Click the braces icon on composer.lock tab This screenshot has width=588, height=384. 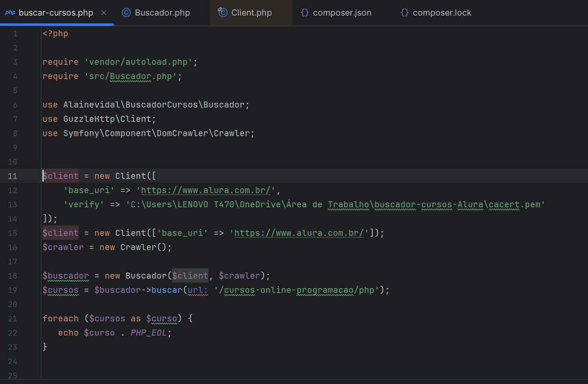click(x=405, y=13)
